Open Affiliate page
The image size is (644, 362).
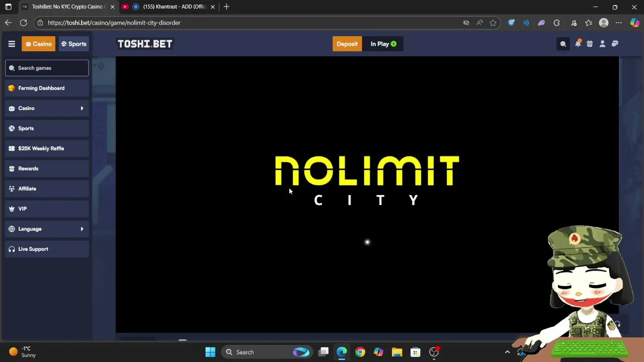point(47,189)
